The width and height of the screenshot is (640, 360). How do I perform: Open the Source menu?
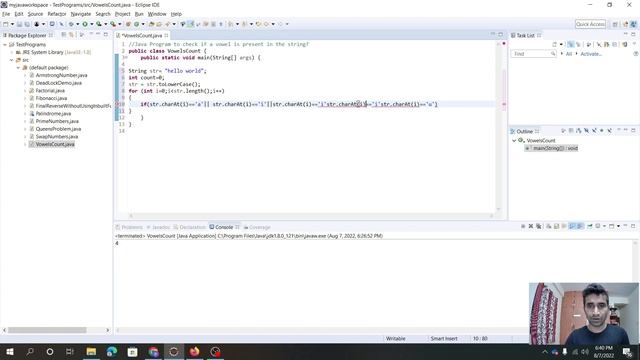(x=35, y=14)
